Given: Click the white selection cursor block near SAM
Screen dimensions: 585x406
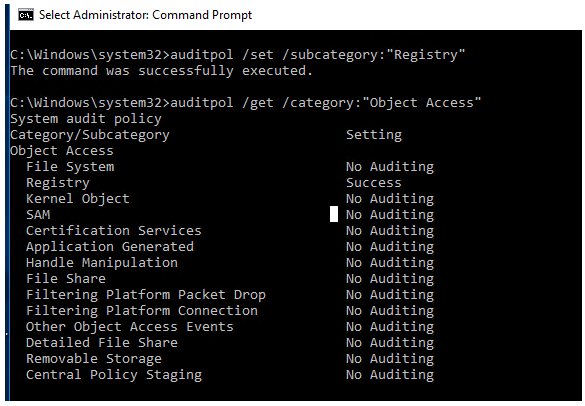Looking at the screenshot, I should click(334, 214).
